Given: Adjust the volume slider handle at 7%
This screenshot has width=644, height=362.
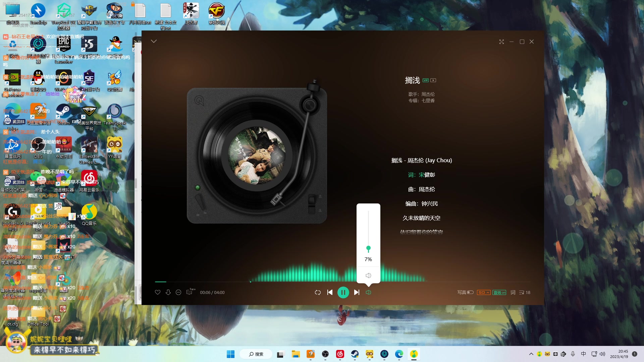Looking at the screenshot, I should tap(368, 248).
